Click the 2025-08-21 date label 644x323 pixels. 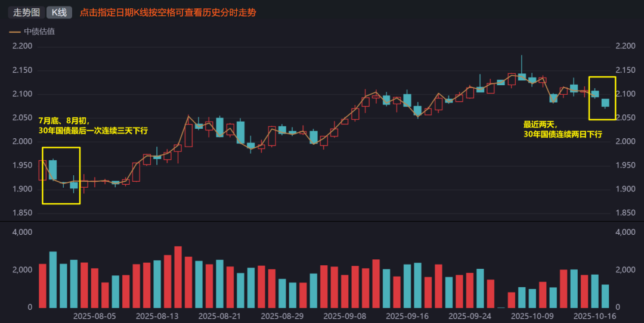219,316
